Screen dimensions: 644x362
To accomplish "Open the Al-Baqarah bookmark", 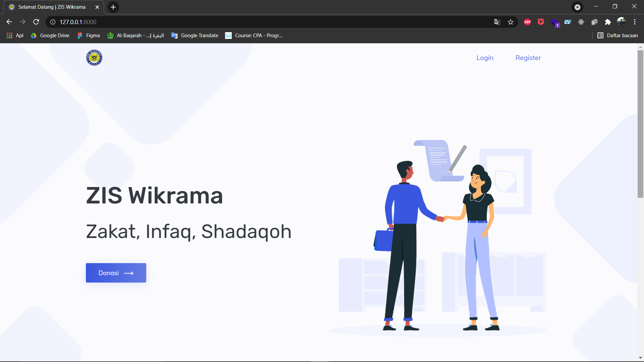I will click(x=136, y=36).
